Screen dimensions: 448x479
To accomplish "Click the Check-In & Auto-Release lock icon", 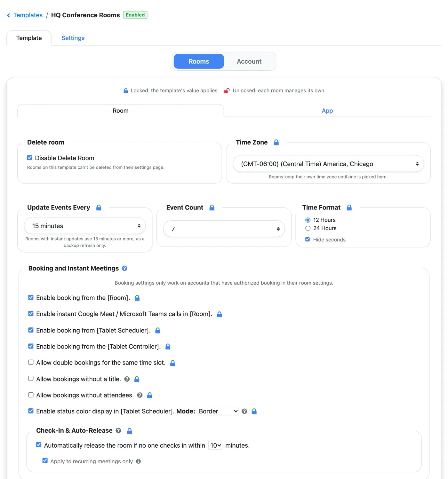I will [x=129, y=431].
